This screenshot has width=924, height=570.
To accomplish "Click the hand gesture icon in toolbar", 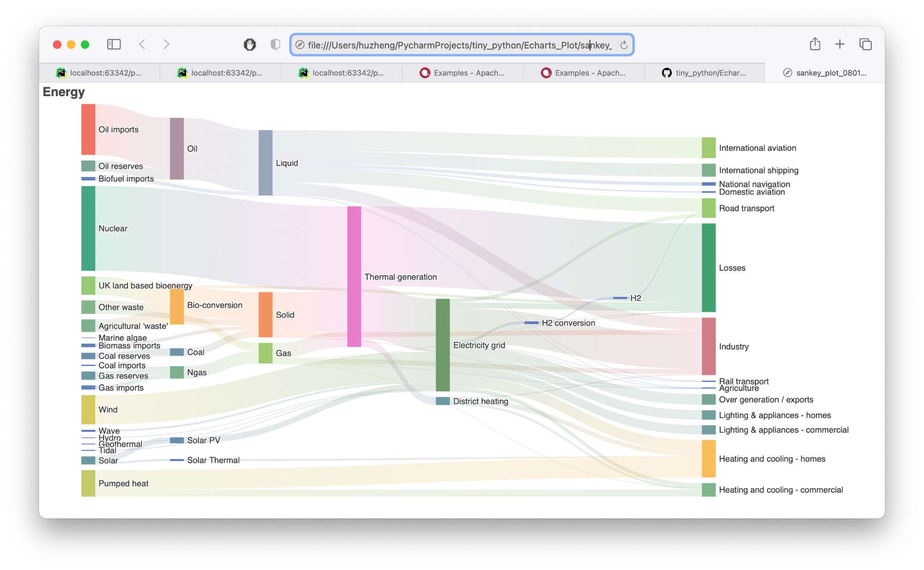I will (x=250, y=44).
